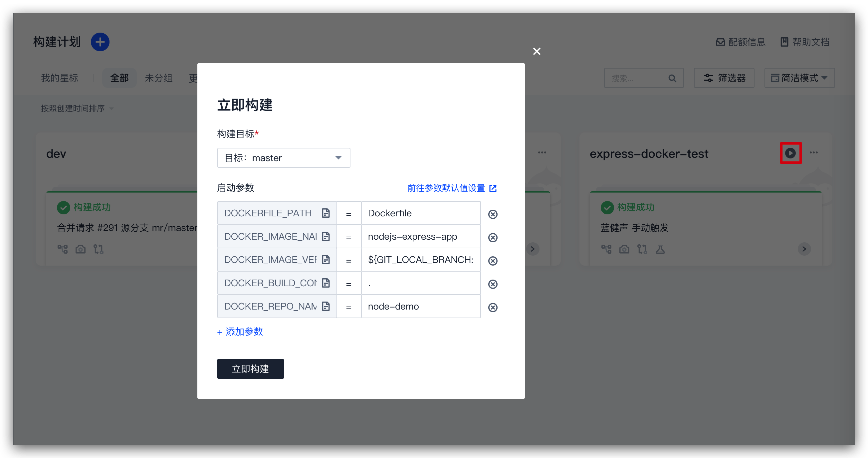Viewport: 868px width, 458px height.
Task: Click pipeline graph icon on express-docker-test card
Action: coord(606,249)
